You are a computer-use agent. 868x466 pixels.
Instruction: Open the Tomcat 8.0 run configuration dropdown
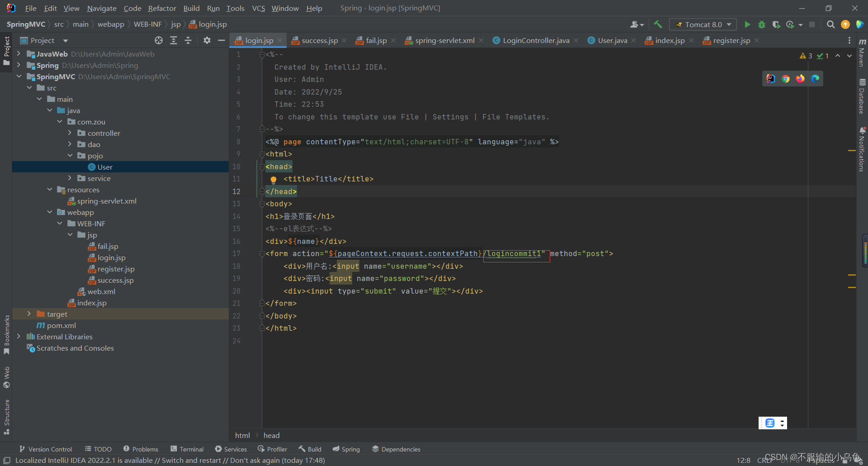coord(703,24)
